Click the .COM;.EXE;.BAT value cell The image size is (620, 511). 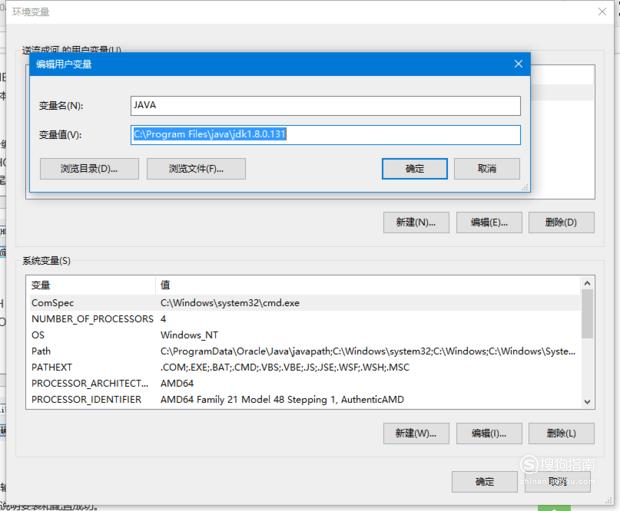285,367
